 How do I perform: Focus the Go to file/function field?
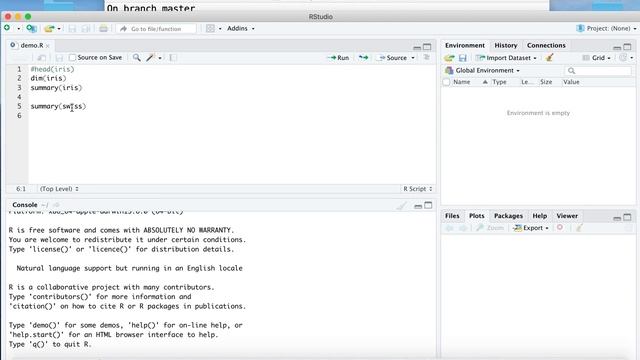[x=156, y=29]
